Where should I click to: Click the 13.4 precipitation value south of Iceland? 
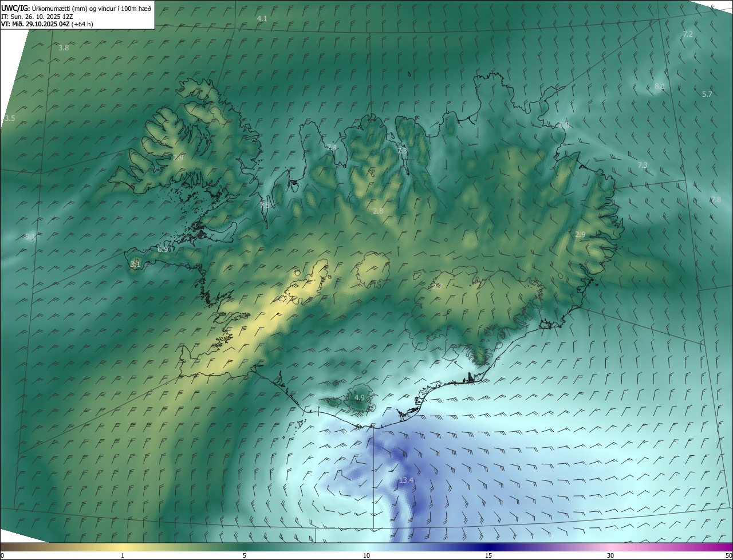point(406,480)
